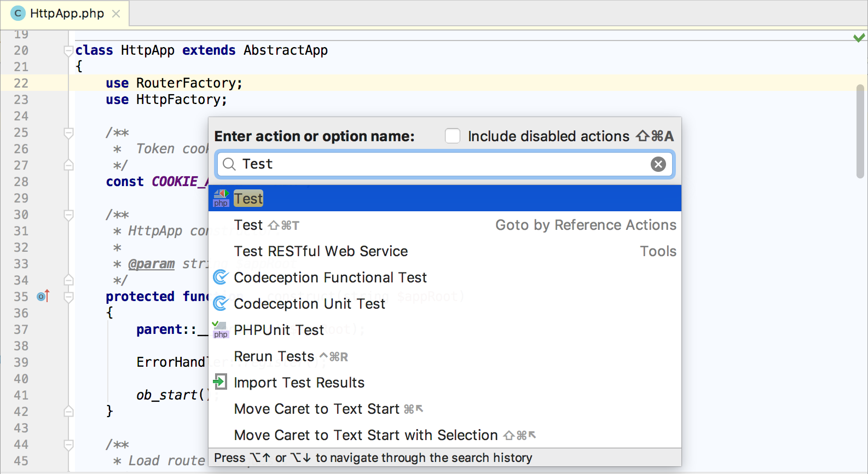Click Goto by Reference Actions group label

(x=586, y=225)
